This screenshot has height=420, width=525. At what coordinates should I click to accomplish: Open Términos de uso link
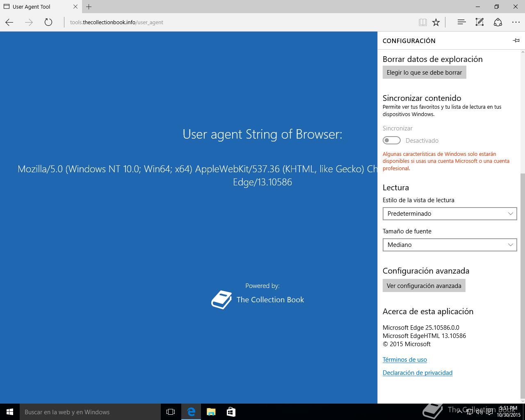pos(405,360)
